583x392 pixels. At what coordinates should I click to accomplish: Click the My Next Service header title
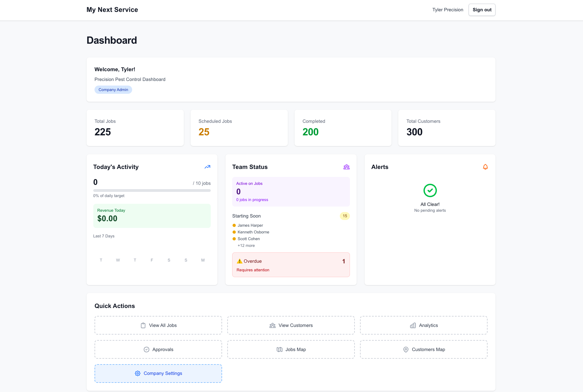[112, 9]
